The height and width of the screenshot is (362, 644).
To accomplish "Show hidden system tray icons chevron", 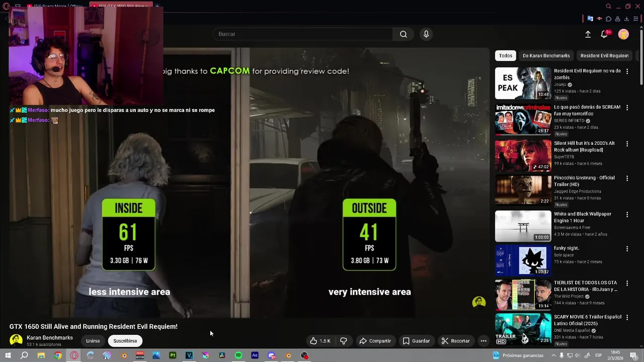I will pyautogui.click(x=554, y=355).
